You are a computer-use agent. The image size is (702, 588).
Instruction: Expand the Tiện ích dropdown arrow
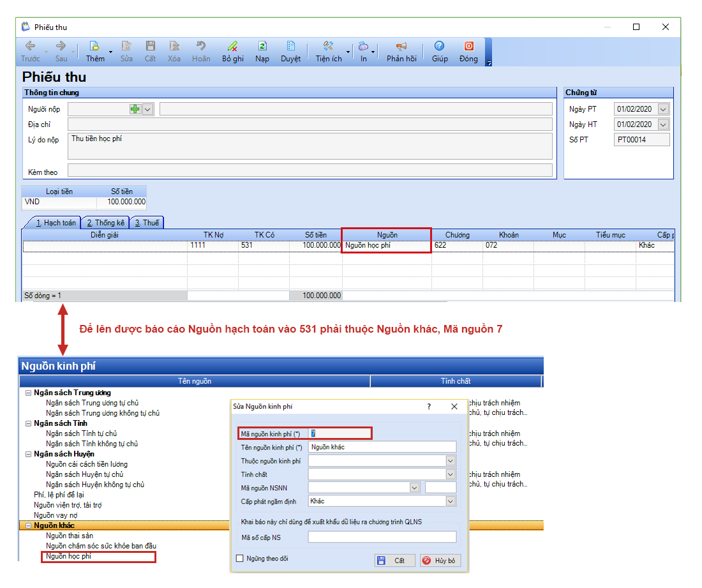(348, 52)
